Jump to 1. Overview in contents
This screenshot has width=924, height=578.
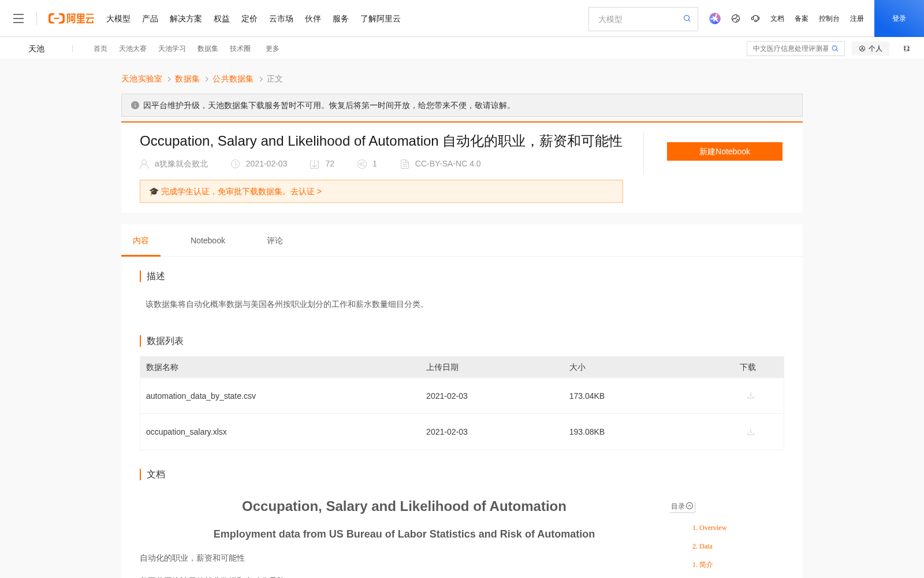point(709,528)
